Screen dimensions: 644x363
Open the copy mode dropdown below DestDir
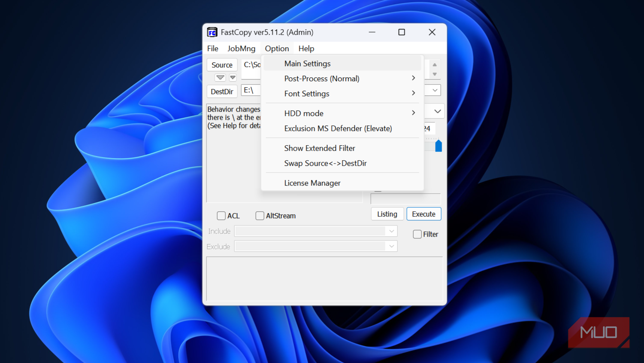coord(437,111)
